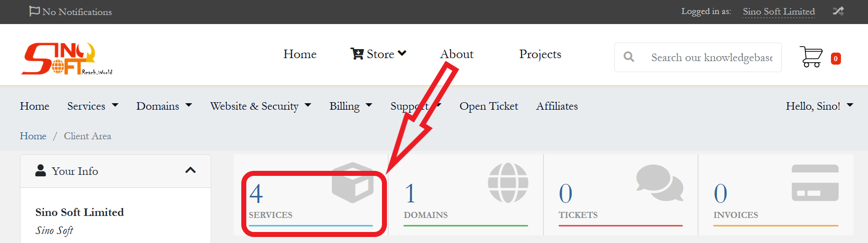Open the About page
The height and width of the screenshot is (243, 868).
point(457,54)
